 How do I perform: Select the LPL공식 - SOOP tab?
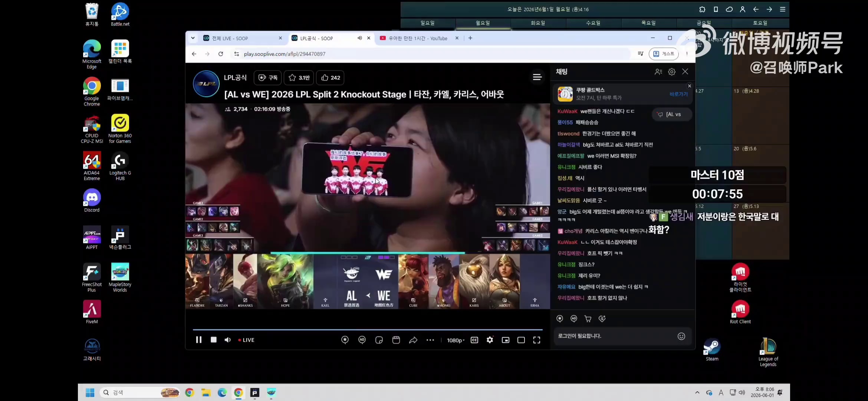(x=331, y=38)
